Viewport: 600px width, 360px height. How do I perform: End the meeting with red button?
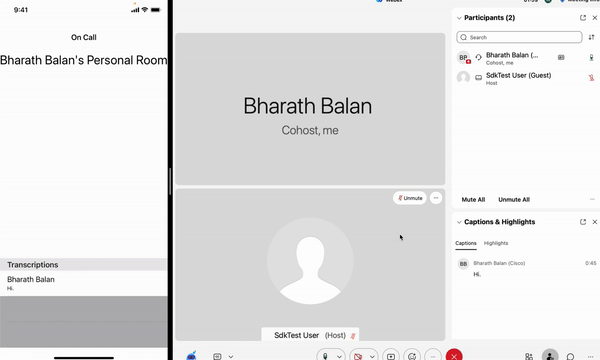pyautogui.click(x=454, y=356)
